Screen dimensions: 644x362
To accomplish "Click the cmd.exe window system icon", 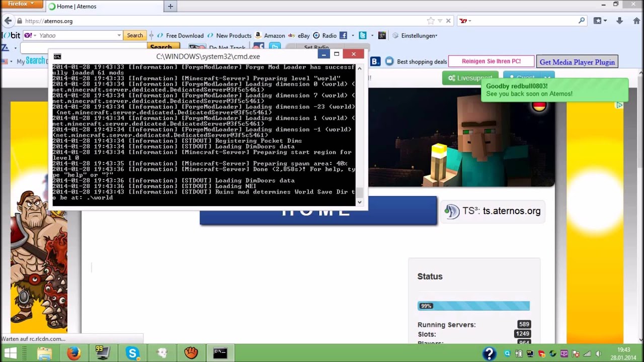I will pos(57,56).
